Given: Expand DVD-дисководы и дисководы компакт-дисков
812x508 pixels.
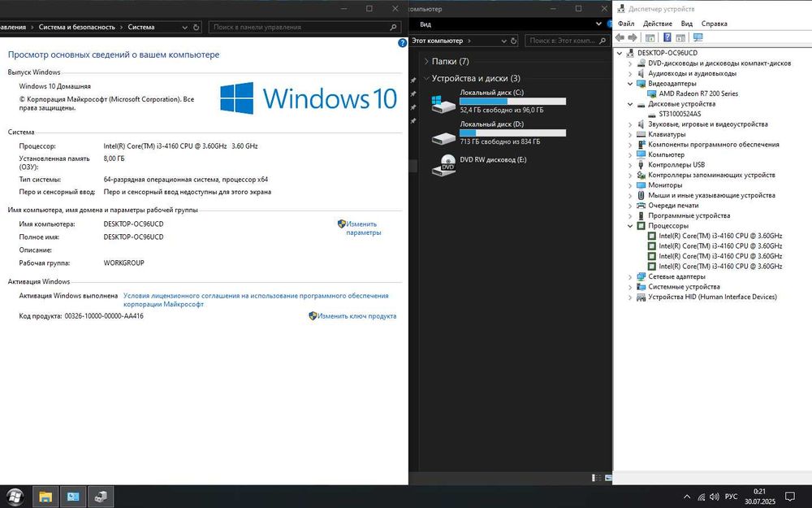Looking at the screenshot, I should [630, 63].
